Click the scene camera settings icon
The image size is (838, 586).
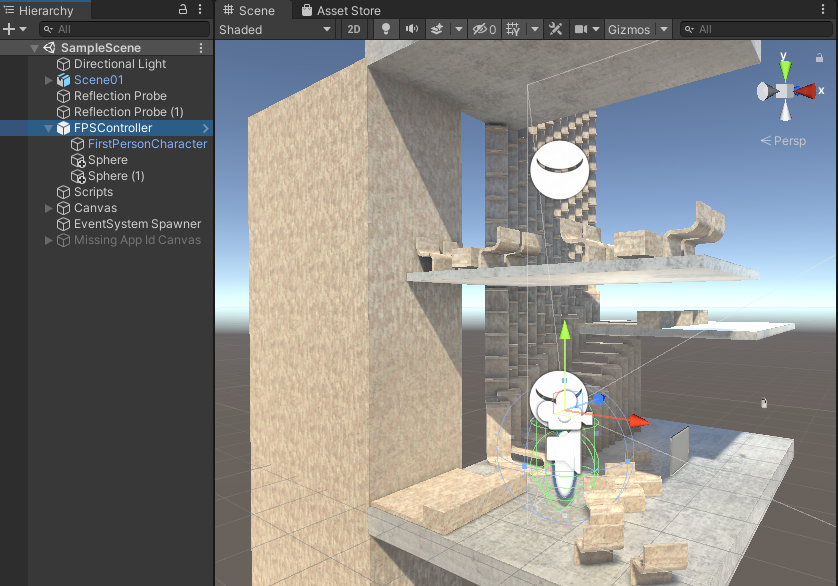tap(581, 29)
